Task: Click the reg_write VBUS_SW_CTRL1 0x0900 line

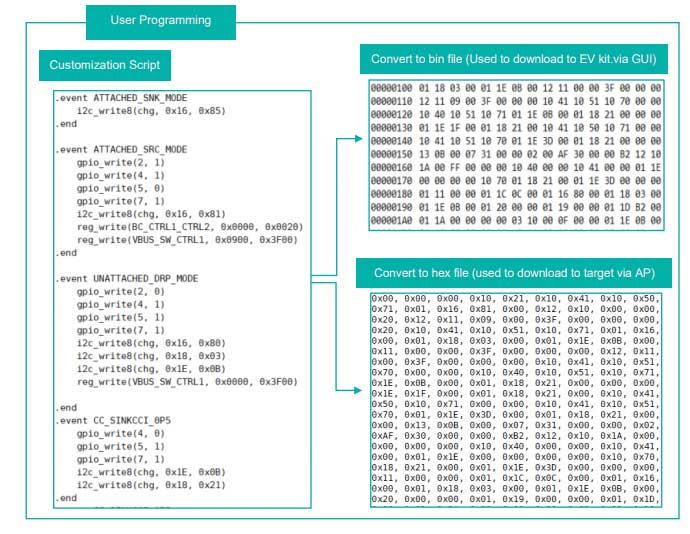Action: pyautogui.click(x=187, y=240)
